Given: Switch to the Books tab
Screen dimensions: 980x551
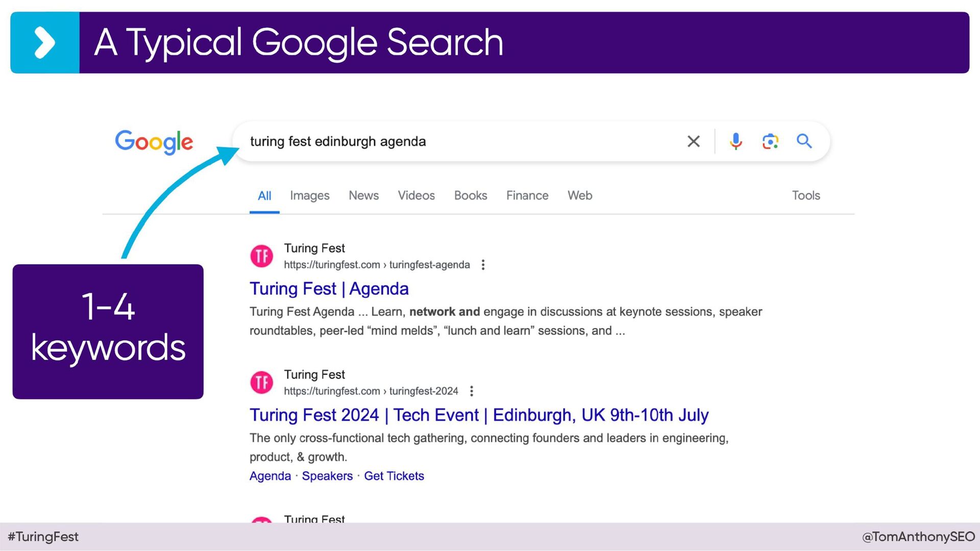Looking at the screenshot, I should coord(471,196).
